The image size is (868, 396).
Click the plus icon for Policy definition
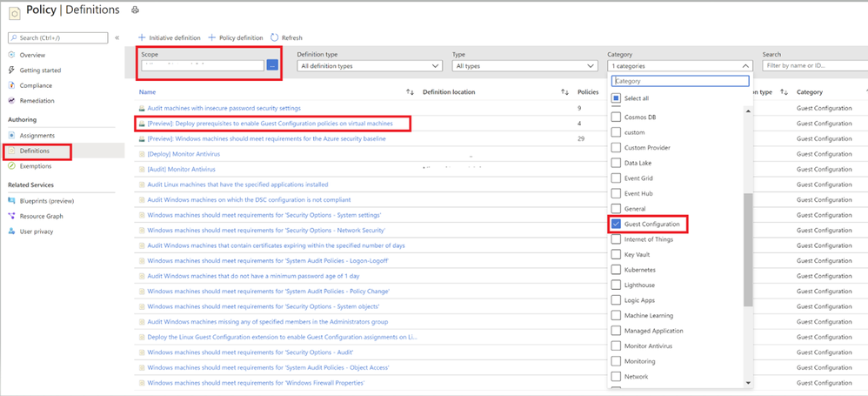(x=211, y=37)
